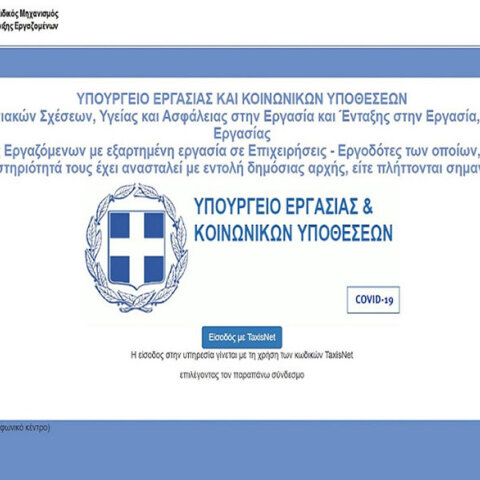Click the 'Είσοδος με TaxisNet' login button
Image resolution: width=480 pixels, height=480 pixels.
coord(242,337)
